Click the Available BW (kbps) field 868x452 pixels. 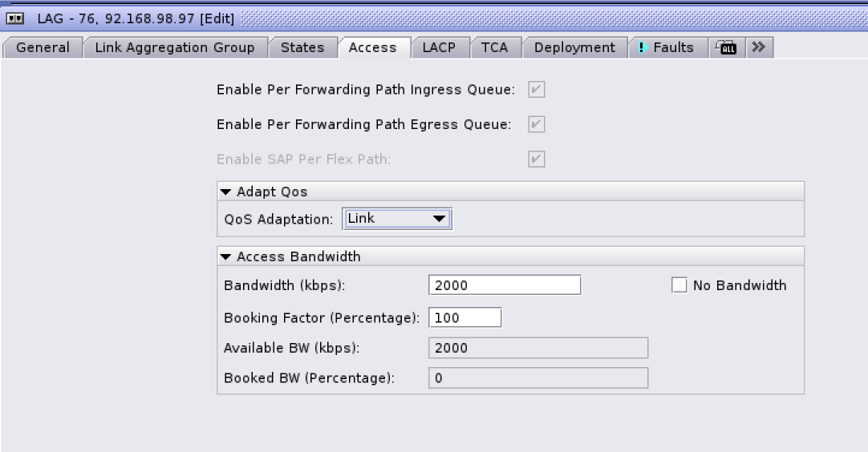[x=538, y=348]
